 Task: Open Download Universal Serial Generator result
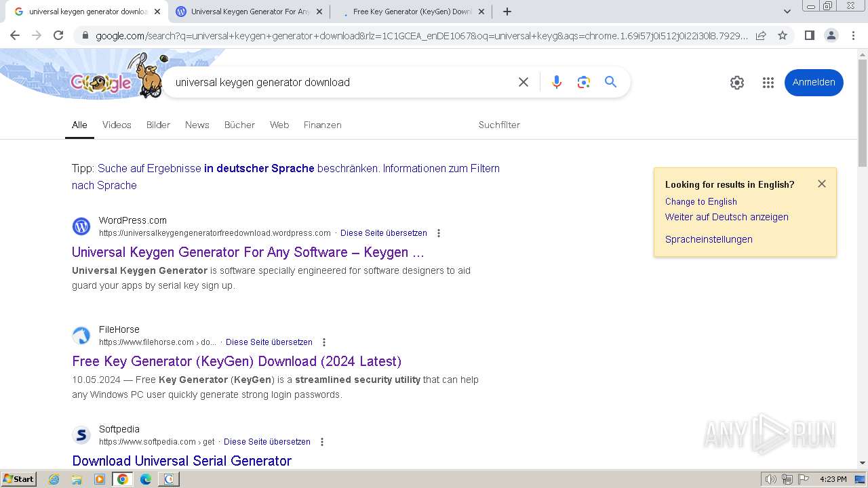182,461
